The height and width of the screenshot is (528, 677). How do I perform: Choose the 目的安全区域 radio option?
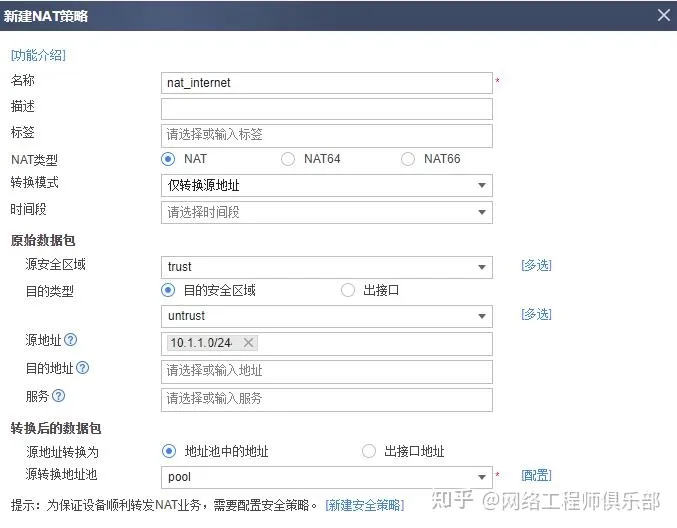168,290
